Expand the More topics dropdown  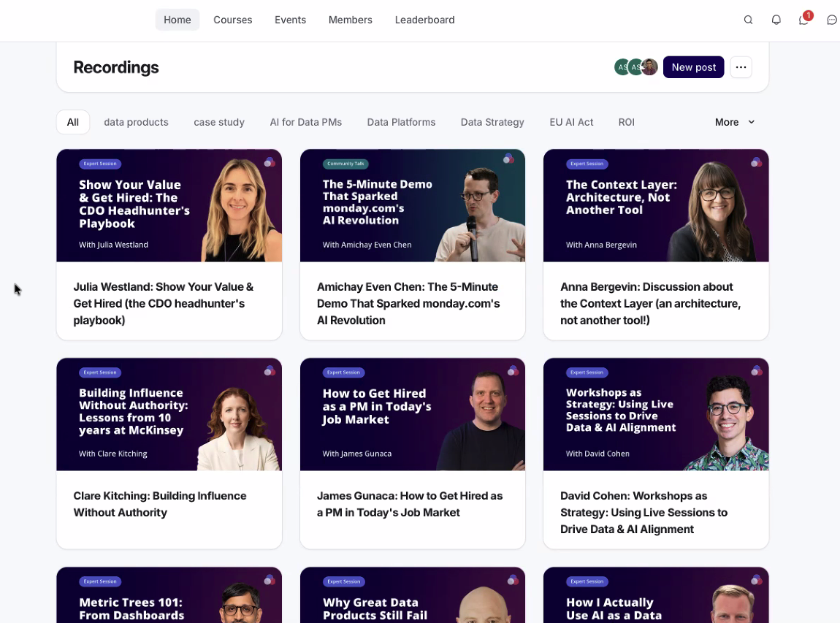735,122
